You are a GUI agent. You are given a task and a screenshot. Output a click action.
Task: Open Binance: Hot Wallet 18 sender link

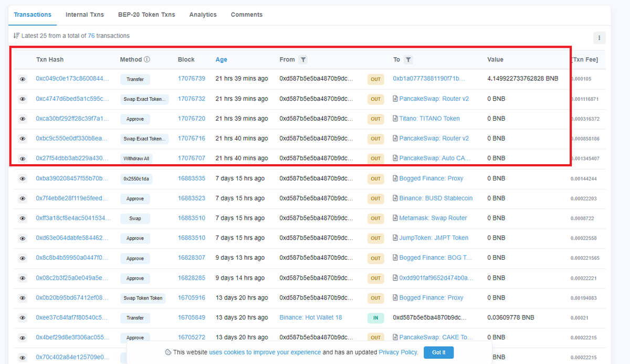[311, 318]
